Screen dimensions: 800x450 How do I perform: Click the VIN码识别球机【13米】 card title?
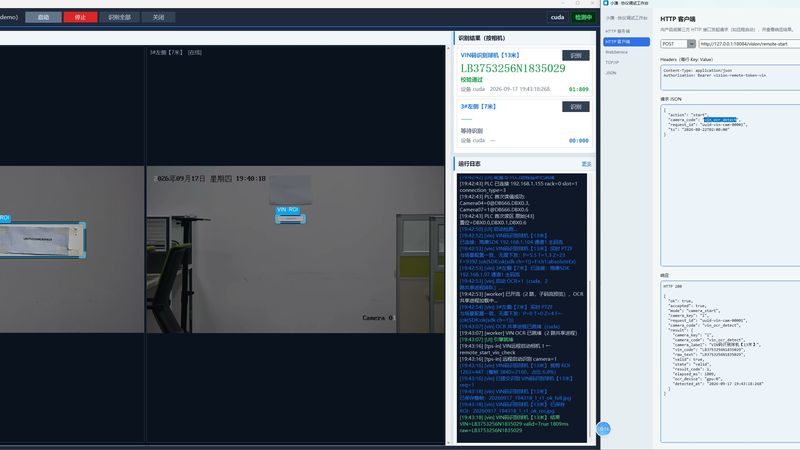click(490, 55)
